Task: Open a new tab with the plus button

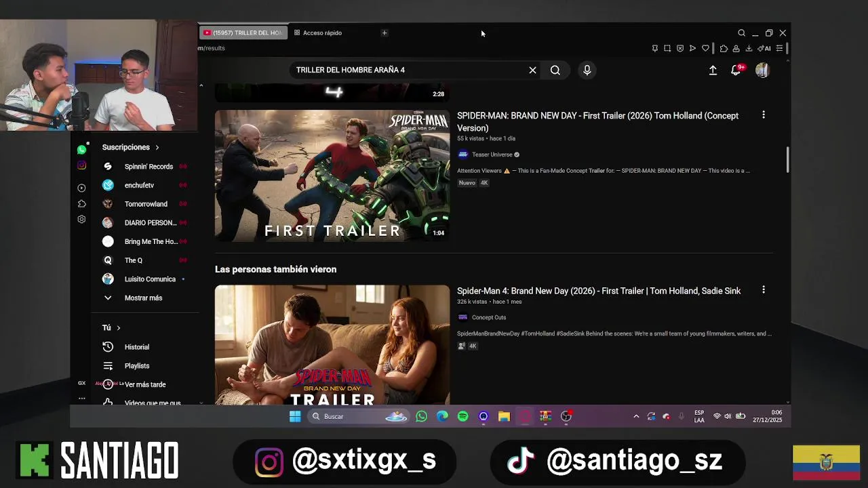Action: [384, 33]
